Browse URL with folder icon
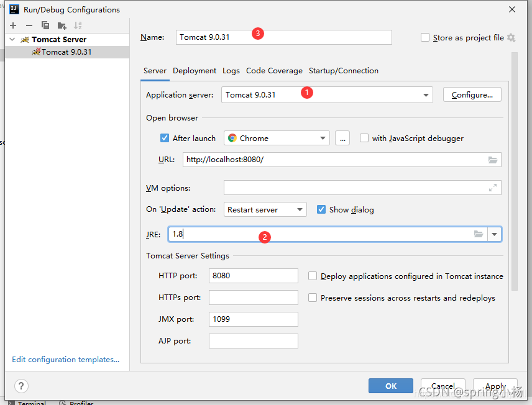Screen dimensions: 532x405 tap(493, 160)
